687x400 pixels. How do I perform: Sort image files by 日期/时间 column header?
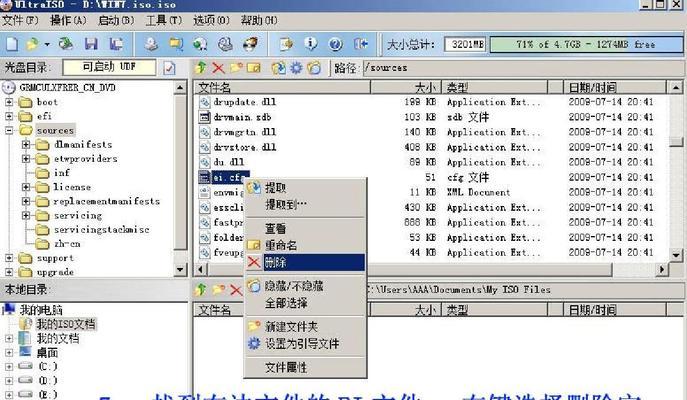click(x=615, y=88)
